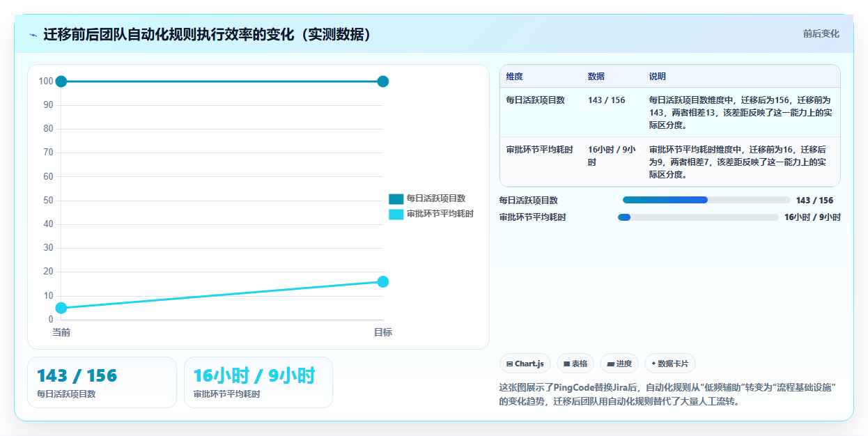This screenshot has width=868, height=436.
Task: Click the 50 y-axis tick label
Action: [x=48, y=201]
